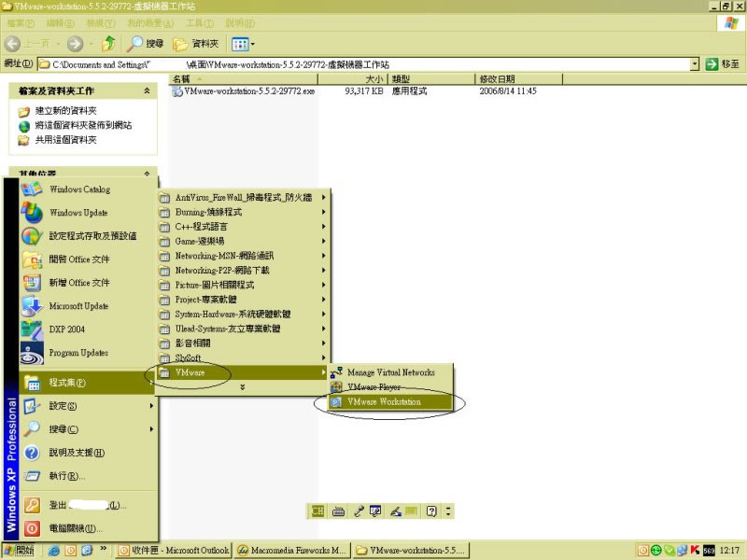Click the Windows Catalog icon
This screenshot has width=747, height=560.
[32, 189]
